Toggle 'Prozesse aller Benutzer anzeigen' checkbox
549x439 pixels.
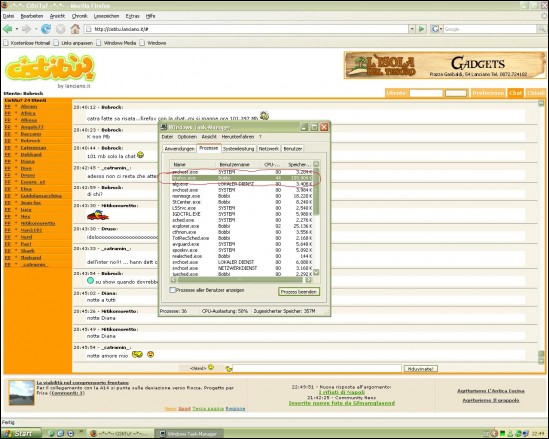pyautogui.click(x=172, y=290)
